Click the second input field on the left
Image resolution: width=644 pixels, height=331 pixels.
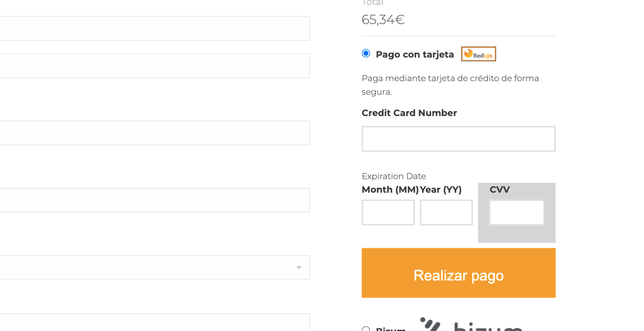point(154,66)
